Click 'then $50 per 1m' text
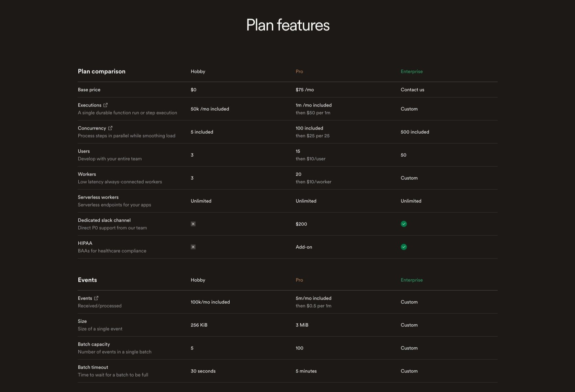 (313, 113)
